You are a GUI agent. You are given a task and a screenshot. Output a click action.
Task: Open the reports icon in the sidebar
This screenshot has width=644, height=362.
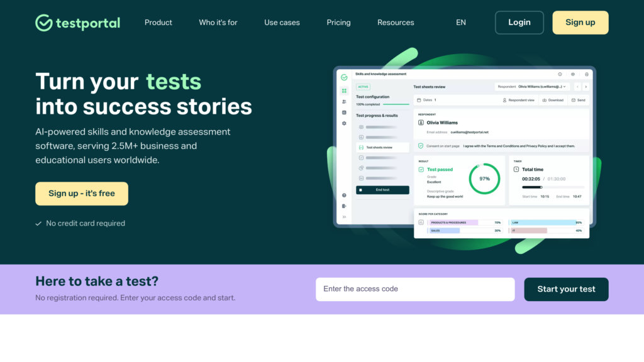click(x=344, y=112)
